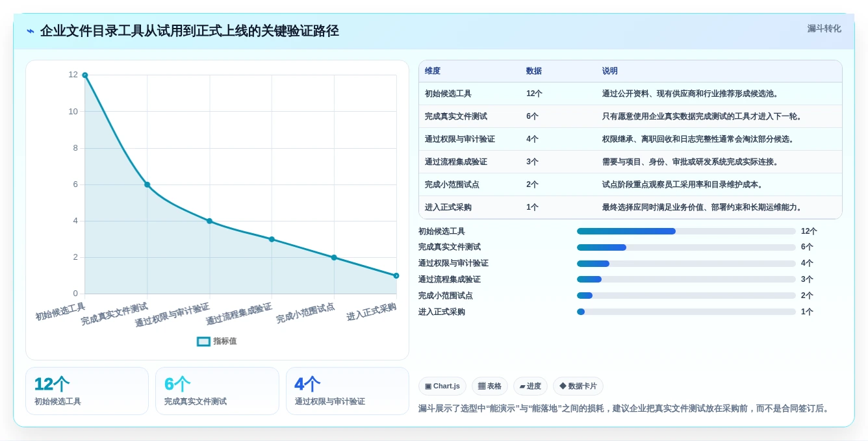Image resolution: width=868 pixels, height=441 pixels.
Task: Select 通过权限与审计验证 table row cell
Action: click(x=460, y=139)
